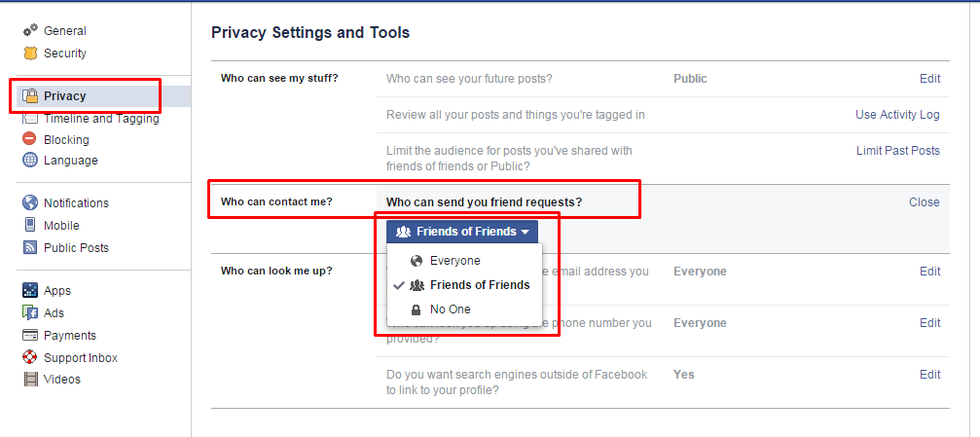
Task: Click the Payments card icon
Action: [30, 335]
